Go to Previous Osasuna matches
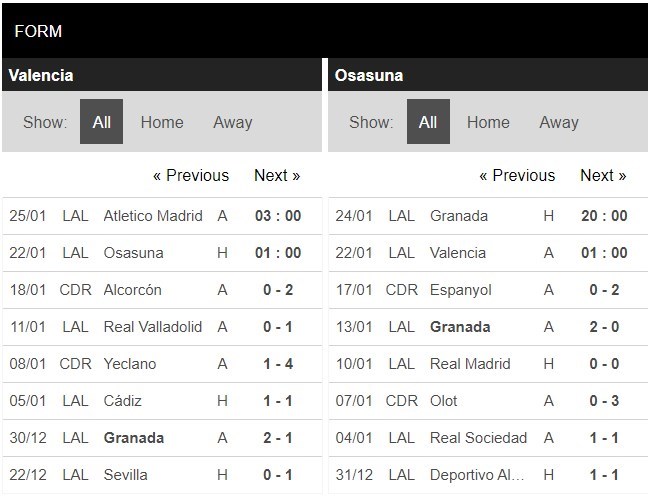Image resolution: width=648 pixels, height=499 pixels. (x=517, y=175)
